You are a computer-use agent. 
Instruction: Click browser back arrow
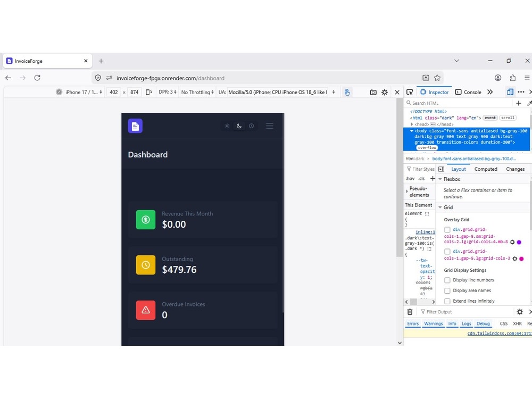point(8,78)
